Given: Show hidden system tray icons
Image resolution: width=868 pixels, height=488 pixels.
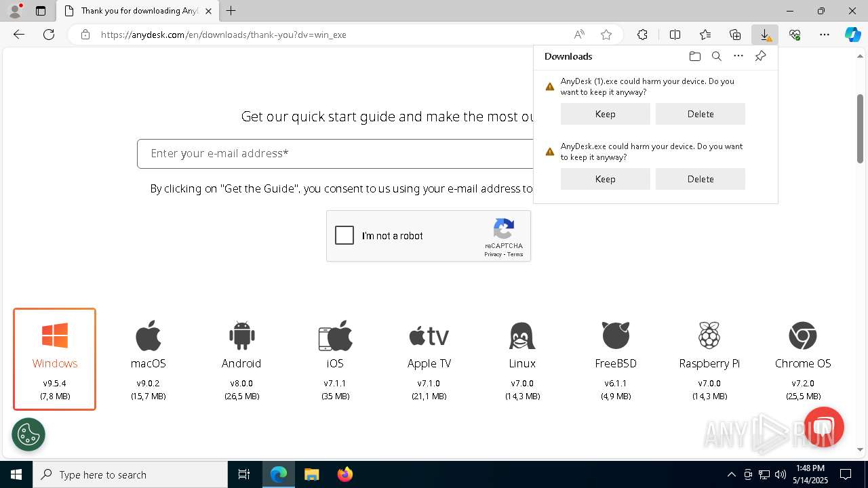Looking at the screenshot, I should (x=731, y=474).
